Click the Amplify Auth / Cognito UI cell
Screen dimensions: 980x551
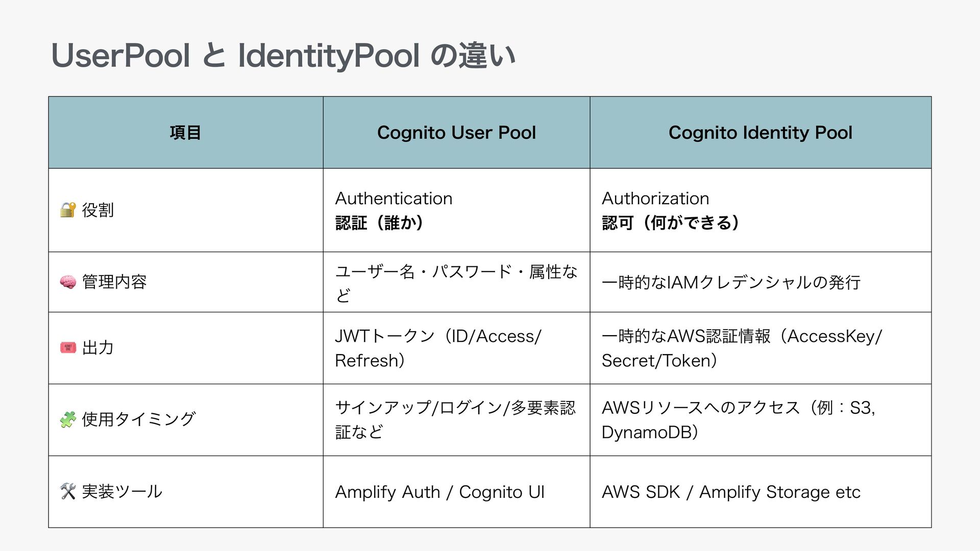pyautogui.click(x=439, y=492)
